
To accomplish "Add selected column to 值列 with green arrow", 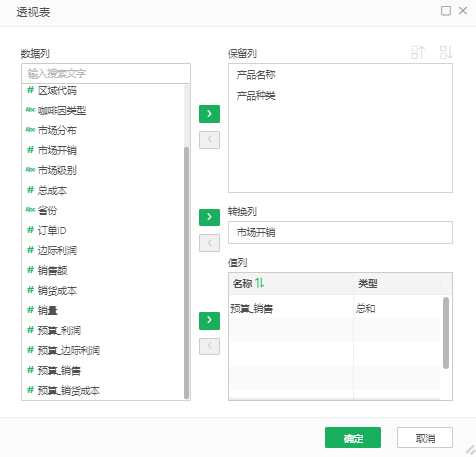I will coord(209,321).
